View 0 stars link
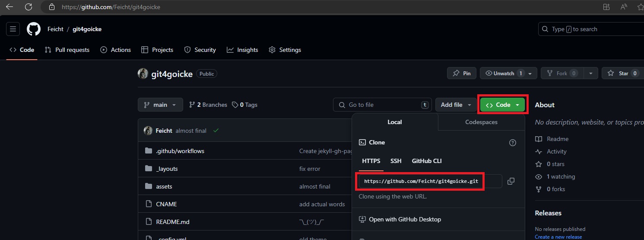The width and height of the screenshot is (644, 240). [x=550, y=164]
